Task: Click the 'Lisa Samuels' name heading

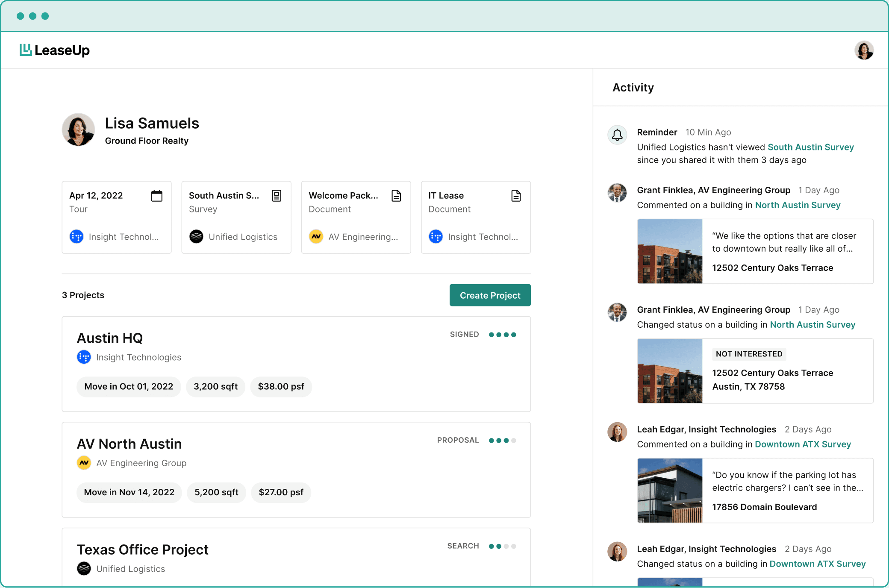Action: 152,123
